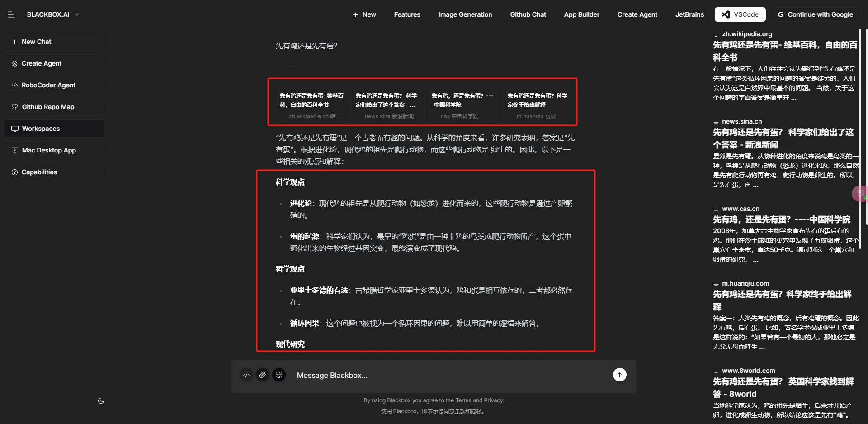Open the news.sina source card in the answer
This screenshot has width=868, height=424.
pos(387,106)
